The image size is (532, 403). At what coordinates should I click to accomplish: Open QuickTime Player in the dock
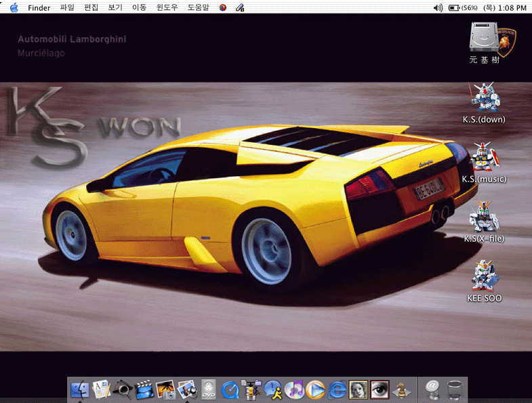[230, 389]
